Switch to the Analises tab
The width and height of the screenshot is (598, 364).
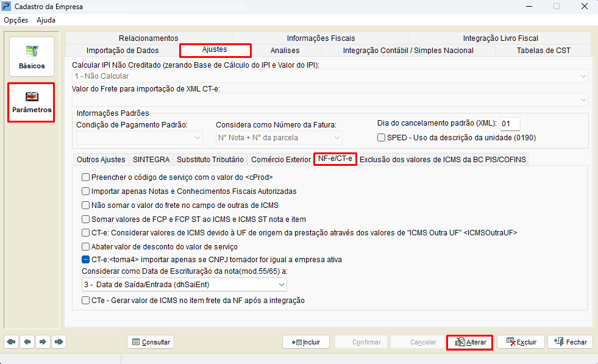click(285, 51)
